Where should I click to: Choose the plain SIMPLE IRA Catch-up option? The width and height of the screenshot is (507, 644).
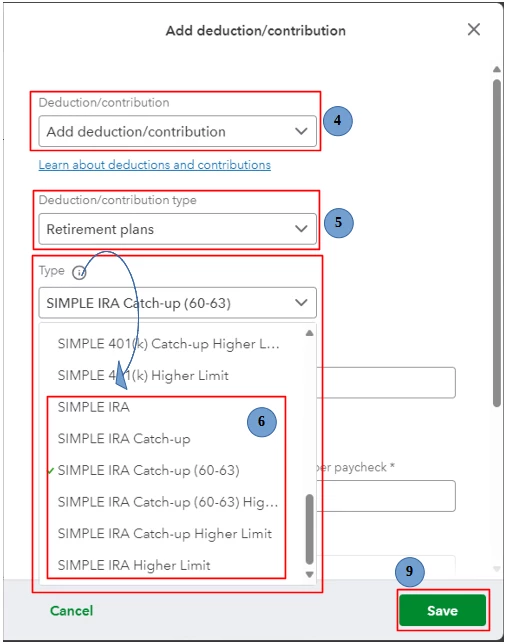(x=124, y=439)
